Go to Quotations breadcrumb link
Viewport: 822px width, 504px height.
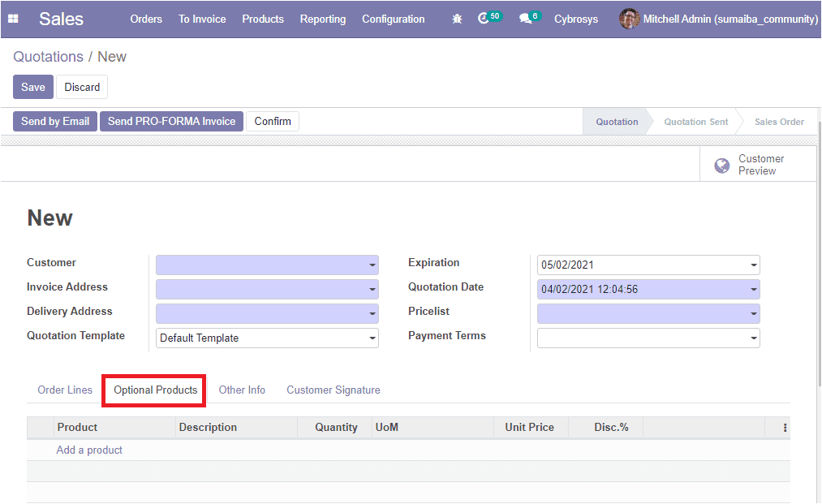(x=48, y=57)
